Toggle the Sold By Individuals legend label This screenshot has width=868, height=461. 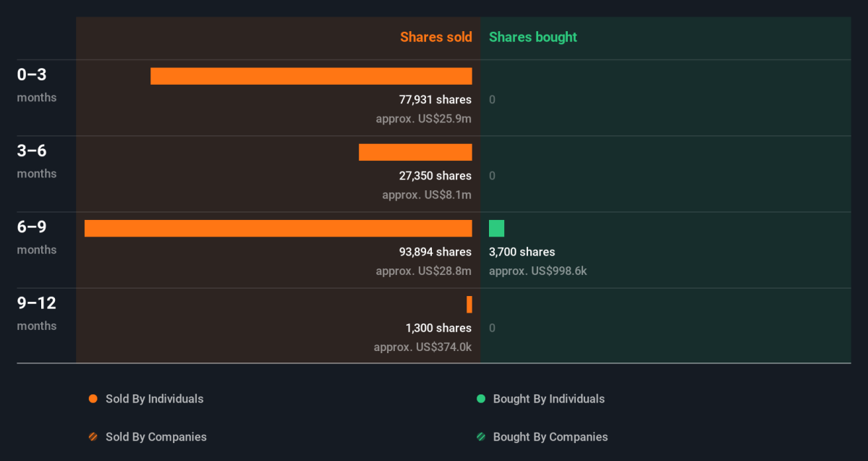click(x=154, y=399)
